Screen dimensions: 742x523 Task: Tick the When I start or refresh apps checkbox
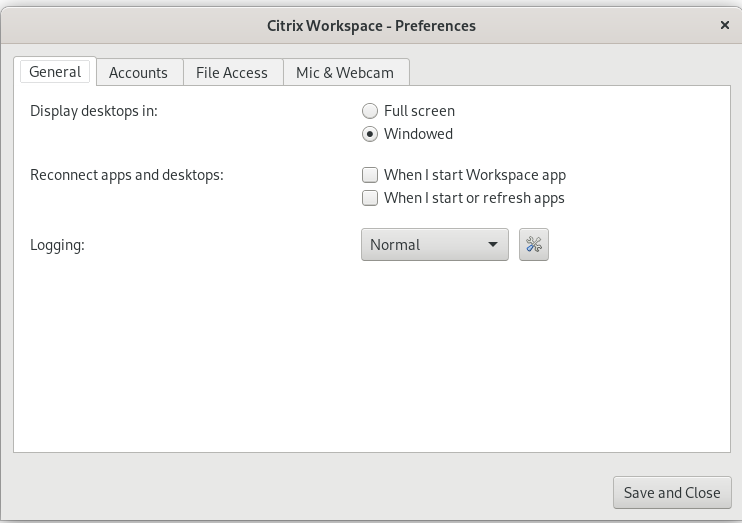point(370,198)
